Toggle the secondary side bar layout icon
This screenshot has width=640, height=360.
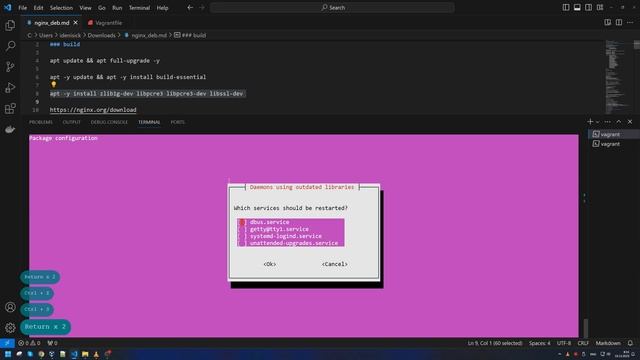pyautogui.click(x=589, y=7)
